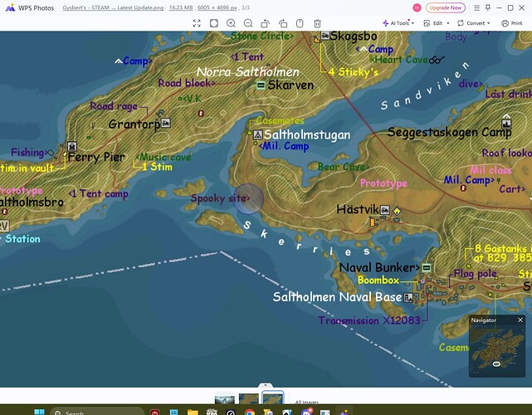532x415 pixels.
Task: Click the Music cave label
Action: click(x=164, y=157)
